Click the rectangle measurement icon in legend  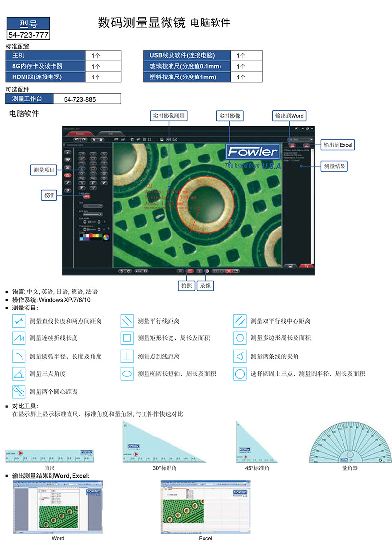tap(127, 338)
